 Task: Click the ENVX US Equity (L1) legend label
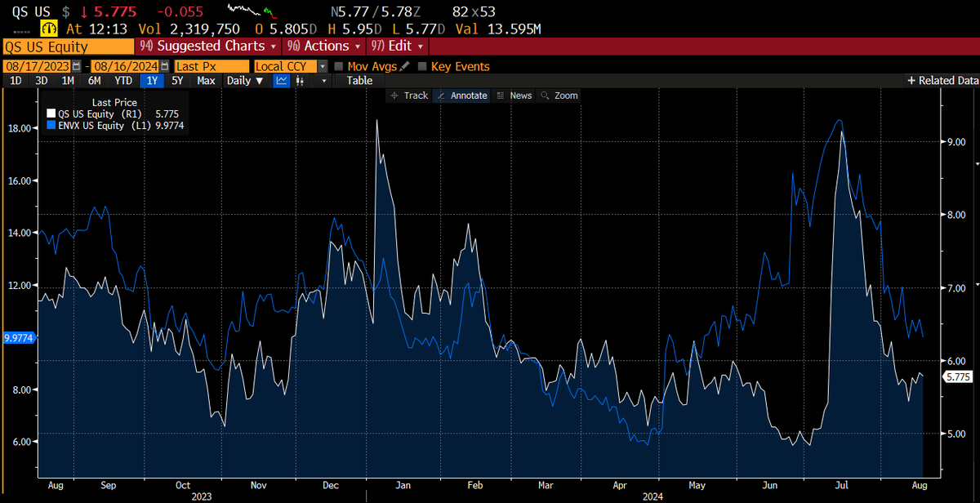pos(105,126)
